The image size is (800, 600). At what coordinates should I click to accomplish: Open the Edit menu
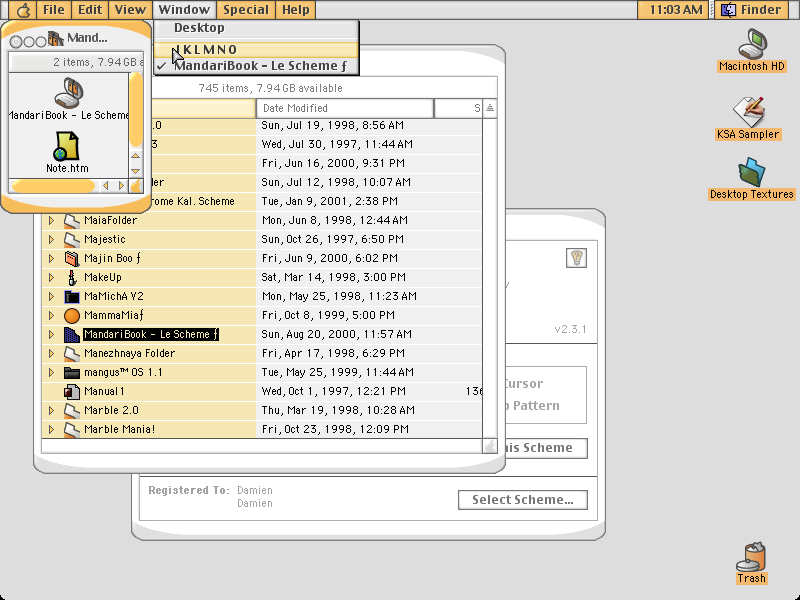pyautogui.click(x=90, y=10)
